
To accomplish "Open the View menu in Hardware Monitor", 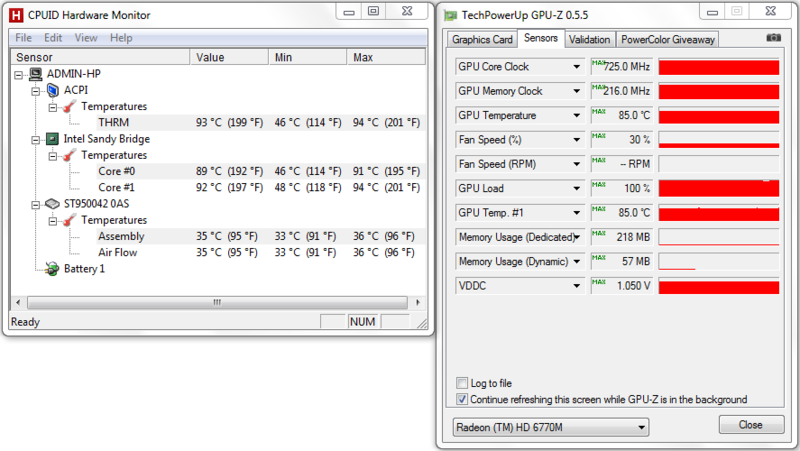I will 86,38.
